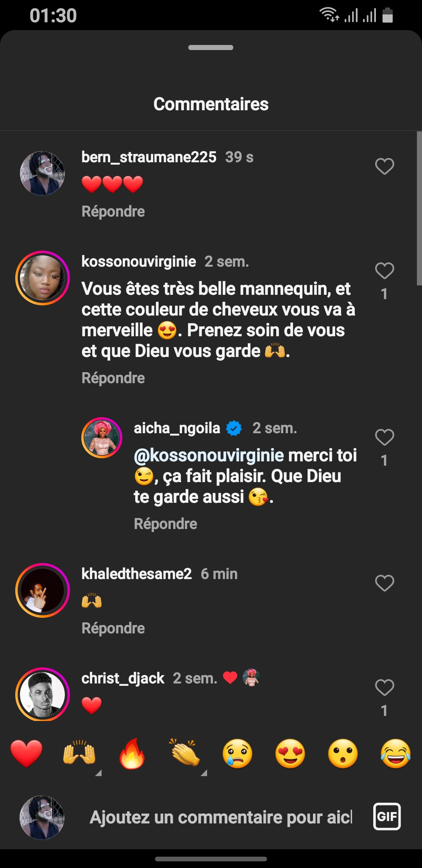Image resolution: width=422 pixels, height=868 pixels.
Task: Reply to kossonouvirginie's comment
Action: [113, 378]
